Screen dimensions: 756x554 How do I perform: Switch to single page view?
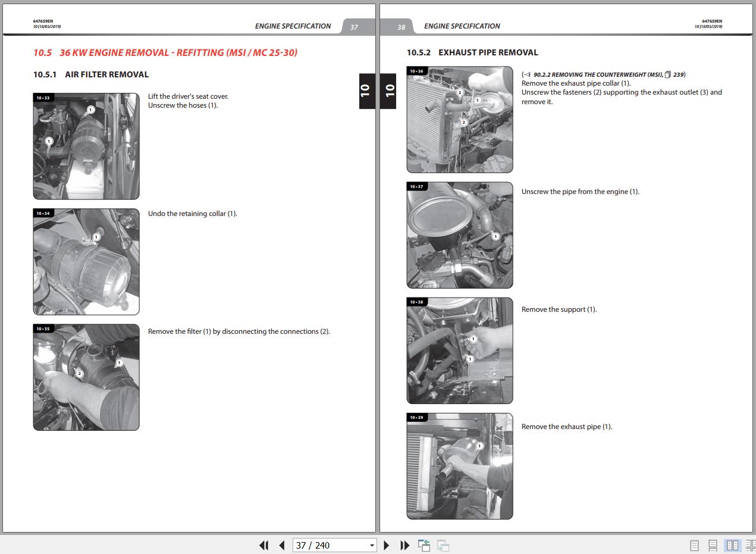tap(694, 545)
